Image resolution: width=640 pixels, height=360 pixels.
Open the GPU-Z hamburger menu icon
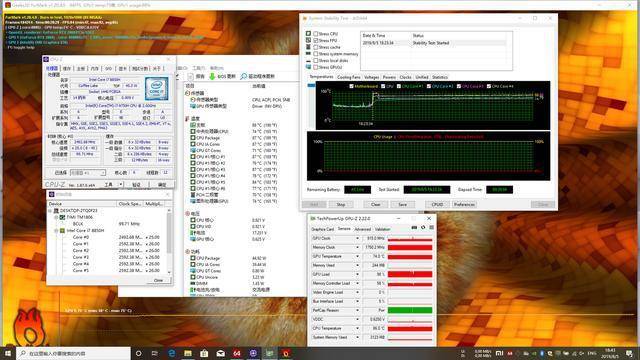(x=431, y=228)
